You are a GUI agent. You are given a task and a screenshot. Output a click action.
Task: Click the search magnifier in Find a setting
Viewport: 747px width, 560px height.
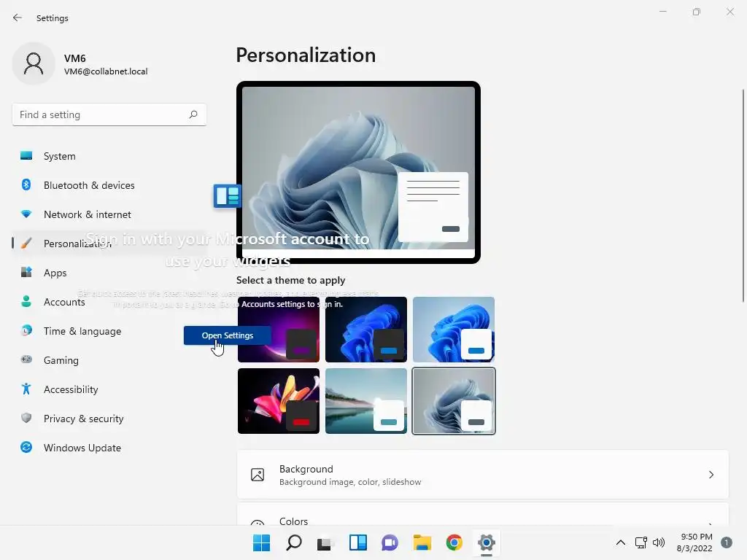[193, 114]
